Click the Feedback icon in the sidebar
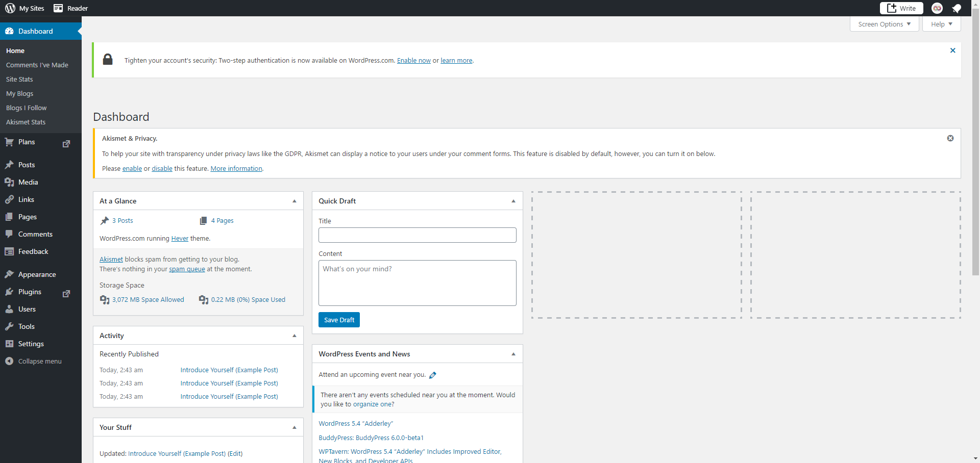 (9, 251)
